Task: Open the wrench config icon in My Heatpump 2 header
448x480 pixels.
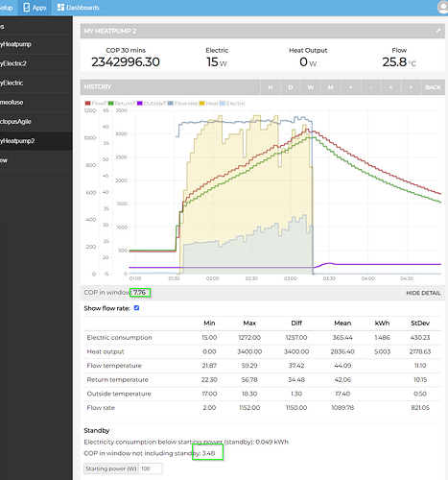Action: (x=438, y=31)
